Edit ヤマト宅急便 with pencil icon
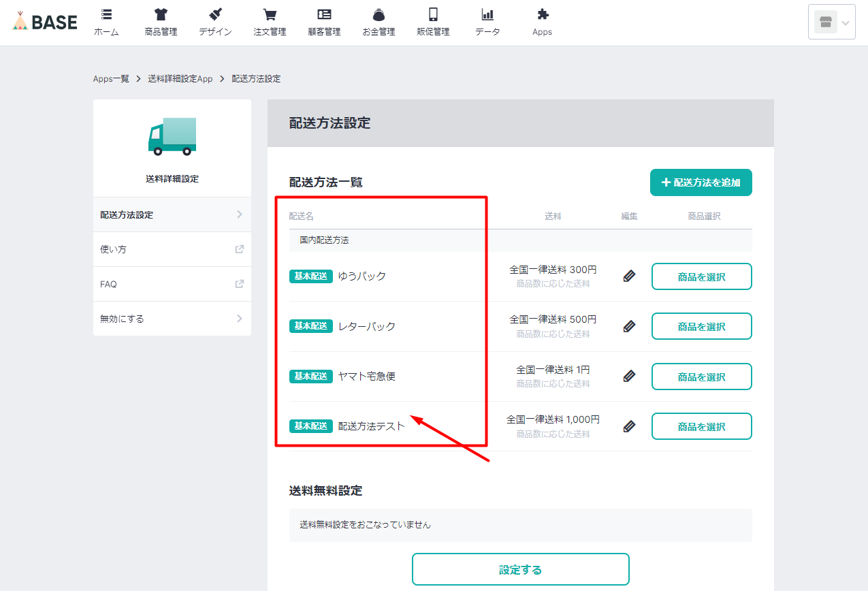This screenshot has width=868, height=591. [x=629, y=376]
